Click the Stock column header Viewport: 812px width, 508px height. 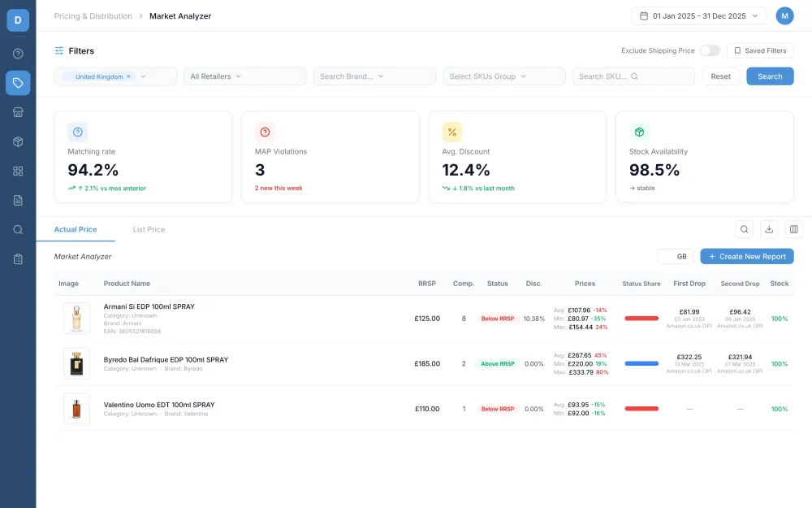[780, 284]
